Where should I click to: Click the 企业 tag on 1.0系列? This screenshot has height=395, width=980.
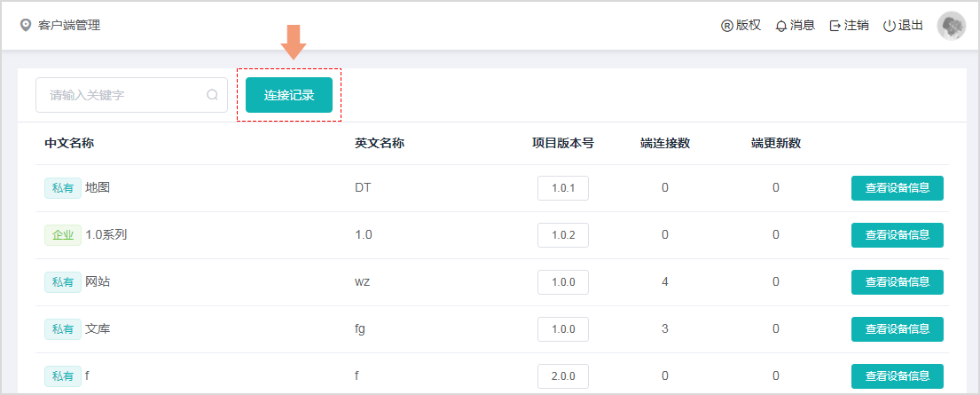pos(62,235)
